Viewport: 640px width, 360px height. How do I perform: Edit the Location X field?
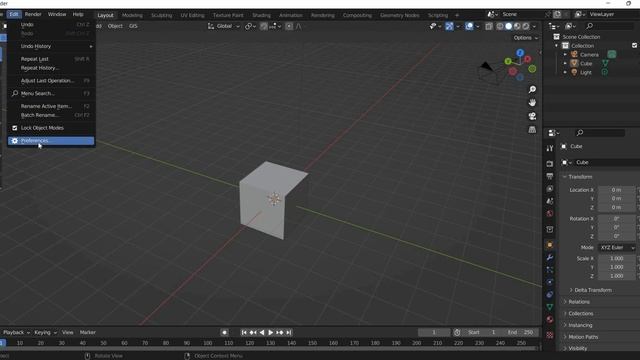616,190
